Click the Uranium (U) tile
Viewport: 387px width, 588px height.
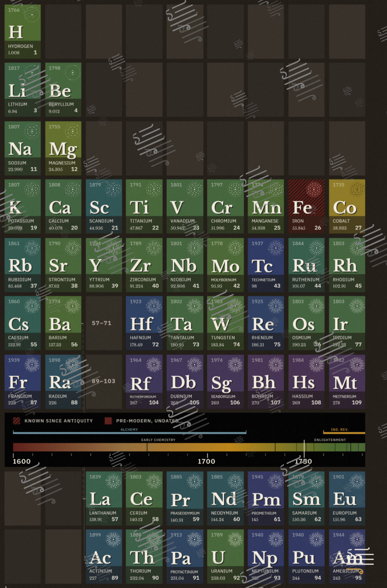(x=225, y=557)
